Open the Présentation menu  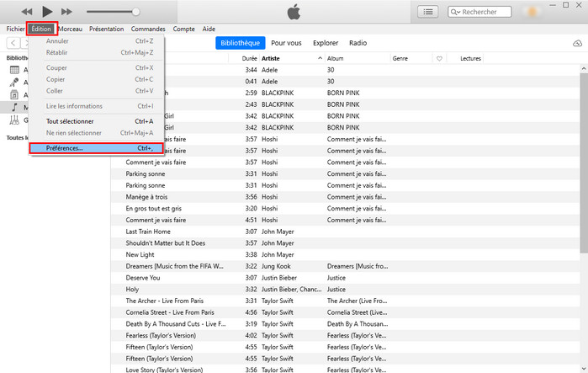coord(106,29)
